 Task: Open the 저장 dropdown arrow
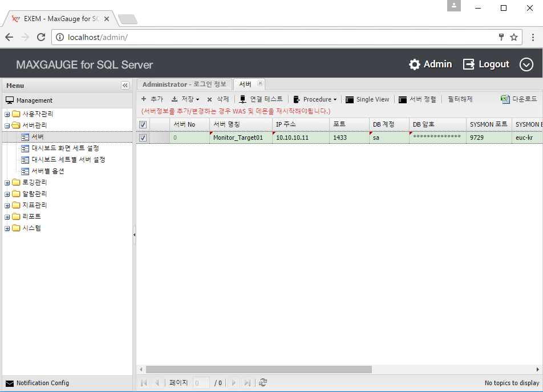click(x=198, y=100)
